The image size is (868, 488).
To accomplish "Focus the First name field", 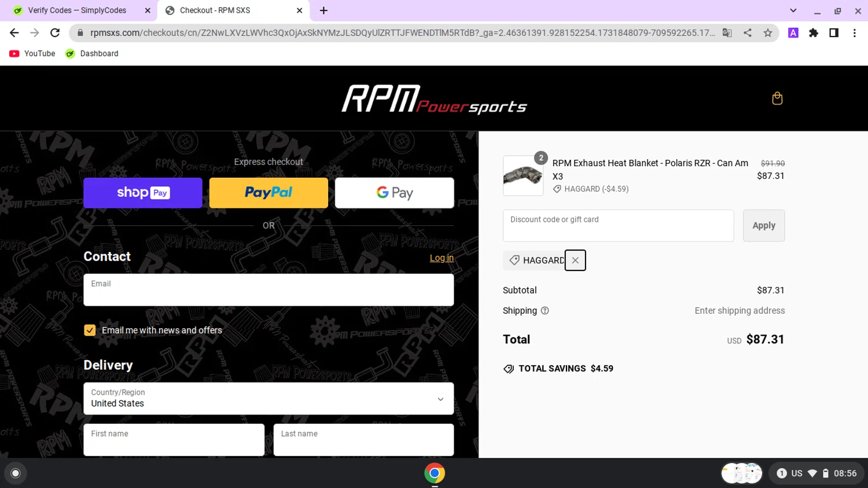I will tap(174, 440).
